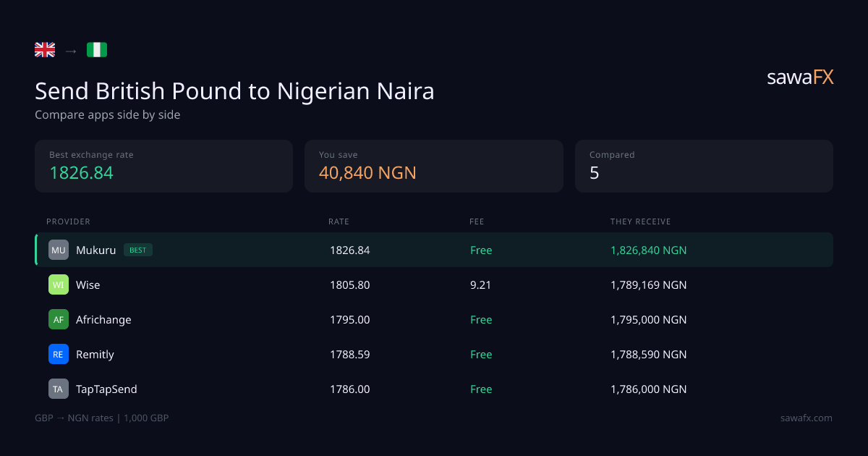Click the 1,789,169 NGN amount
The height and width of the screenshot is (456, 868).
click(x=649, y=284)
